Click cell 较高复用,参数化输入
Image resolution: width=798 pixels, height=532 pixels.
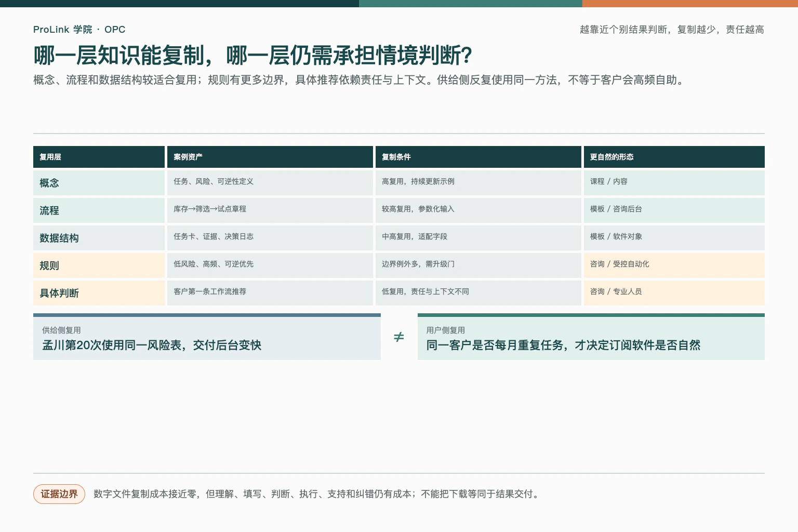[478, 210]
